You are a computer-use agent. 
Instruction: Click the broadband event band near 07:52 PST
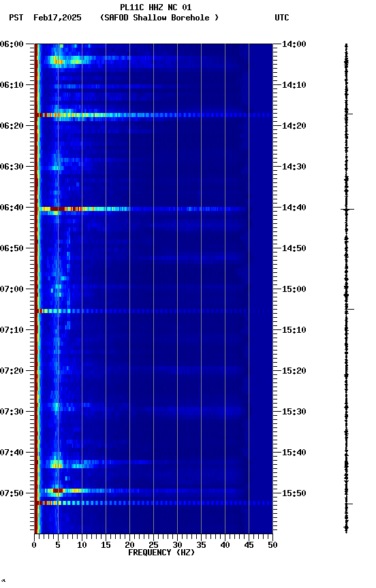coord(153,503)
